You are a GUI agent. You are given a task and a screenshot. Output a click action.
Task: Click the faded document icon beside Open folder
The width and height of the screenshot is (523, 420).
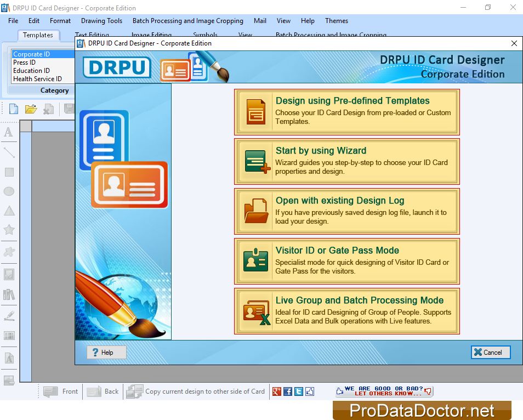48,109
